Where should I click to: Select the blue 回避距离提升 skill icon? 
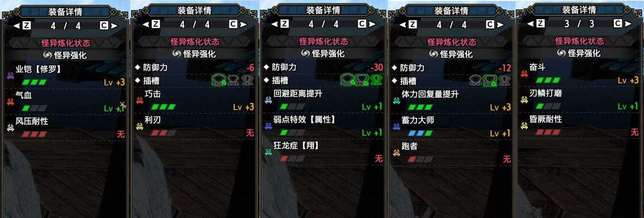[268, 100]
